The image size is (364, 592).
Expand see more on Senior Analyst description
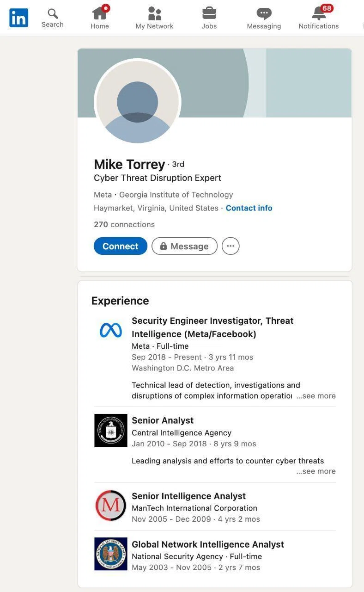pos(316,471)
